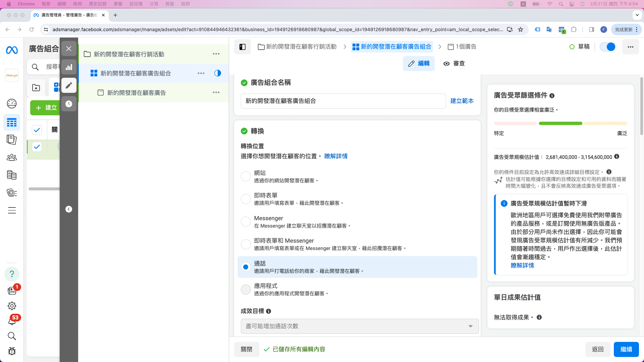Open more options for campaign 行銷活動 row

(x=216, y=54)
